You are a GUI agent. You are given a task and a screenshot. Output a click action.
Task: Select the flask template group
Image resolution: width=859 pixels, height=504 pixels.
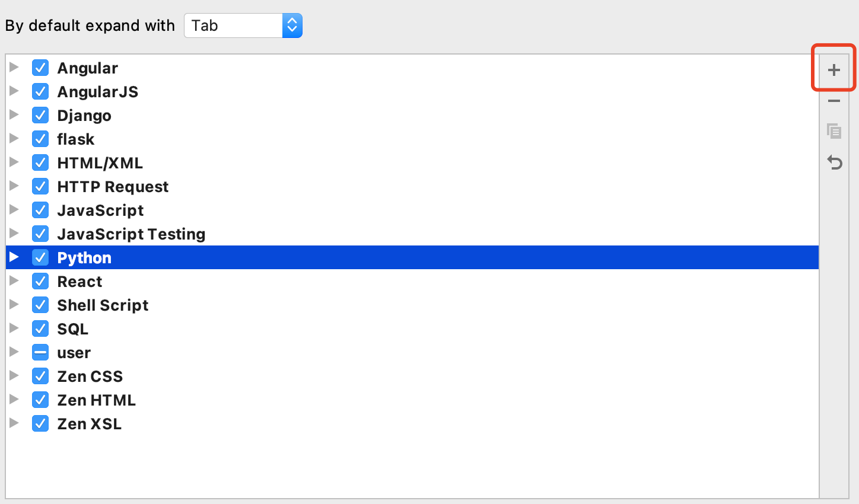point(412,139)
